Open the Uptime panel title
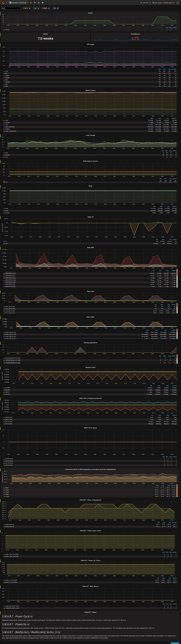 [45, 34]
